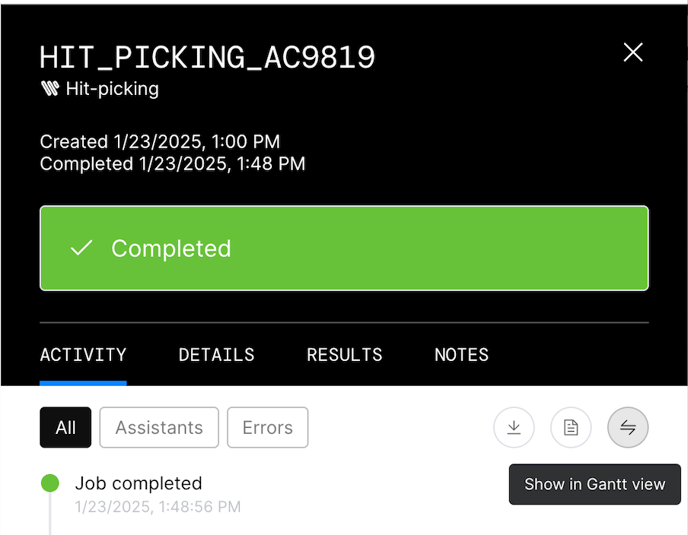The width and height of the screenshot is (688, 535).
Task: Click the HIT_PICKING_AC9819 job title
Action: (x=207, y=57)
